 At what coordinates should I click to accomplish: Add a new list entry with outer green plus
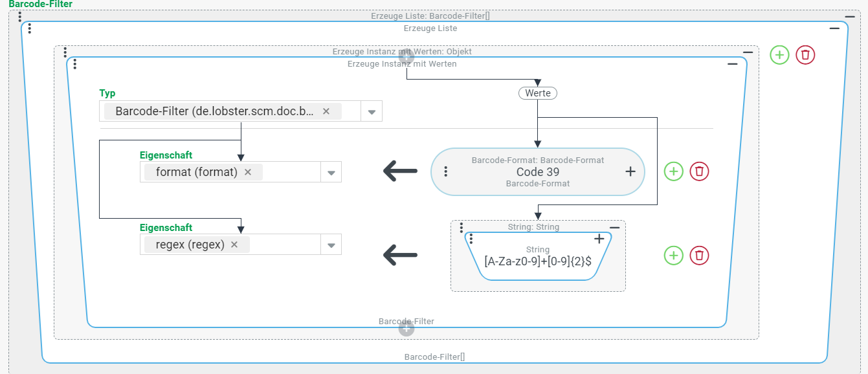click(779, 55)
